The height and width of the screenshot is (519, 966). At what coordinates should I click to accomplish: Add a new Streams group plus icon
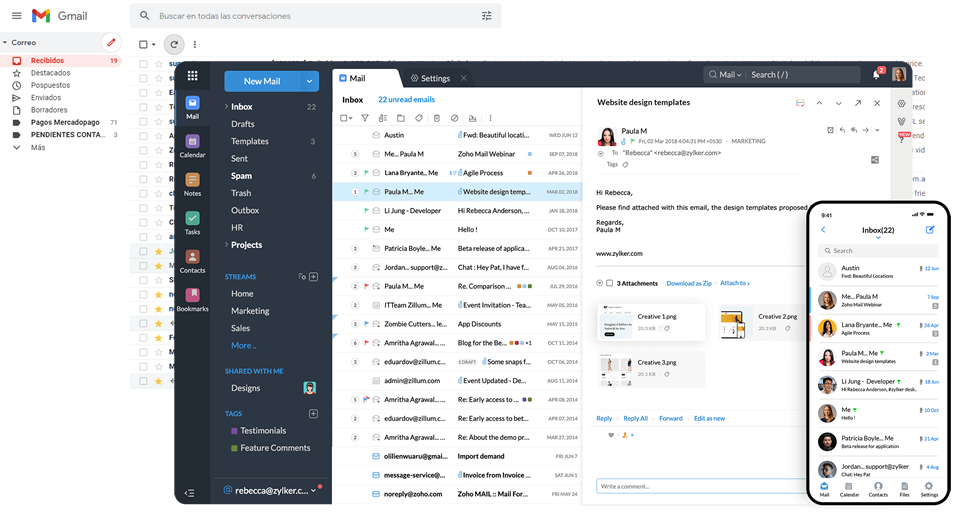click(x=314, y=277)
